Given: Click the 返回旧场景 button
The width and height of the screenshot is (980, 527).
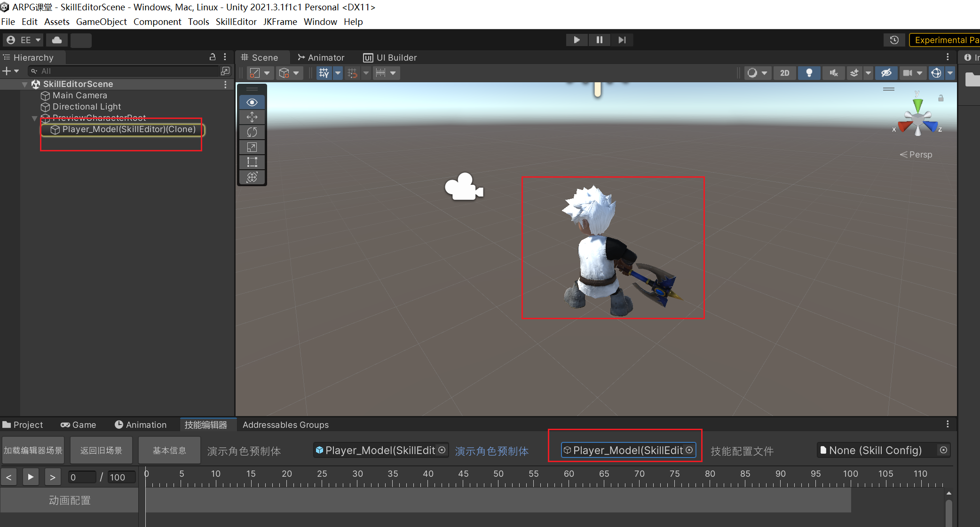Looking at the screenshot, I should [101, 450].
